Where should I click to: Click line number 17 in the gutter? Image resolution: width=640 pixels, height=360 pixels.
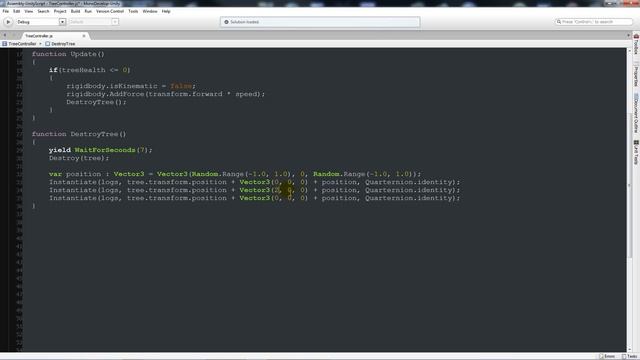point(19,54)
